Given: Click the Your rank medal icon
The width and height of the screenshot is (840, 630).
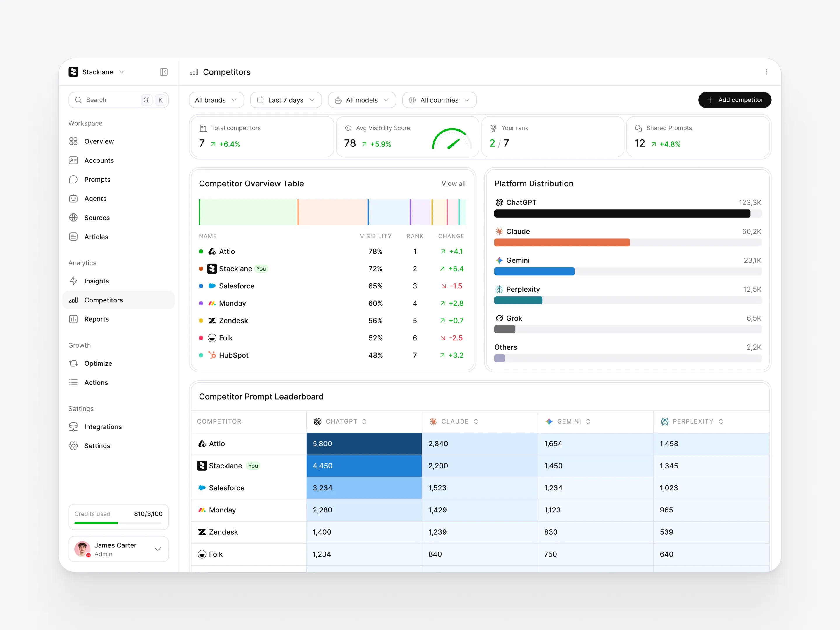Looking at the screenshot, I should tap(493, 128).
